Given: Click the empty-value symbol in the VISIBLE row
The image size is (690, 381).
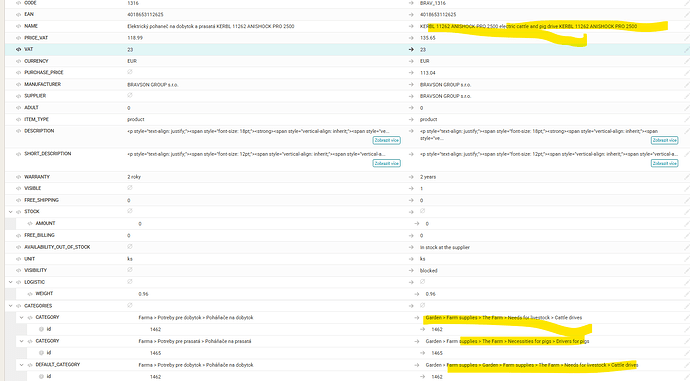Looking at the screenshot, I should (x=130, y=188).
